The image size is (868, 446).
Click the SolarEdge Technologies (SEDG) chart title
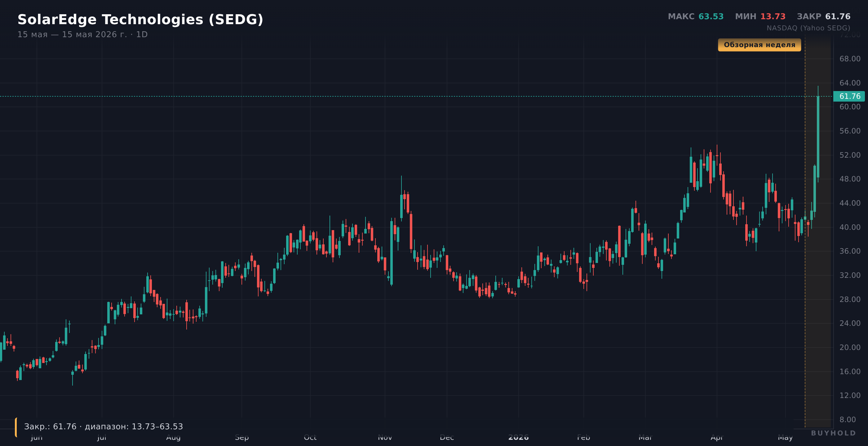[x=140, y=20]
